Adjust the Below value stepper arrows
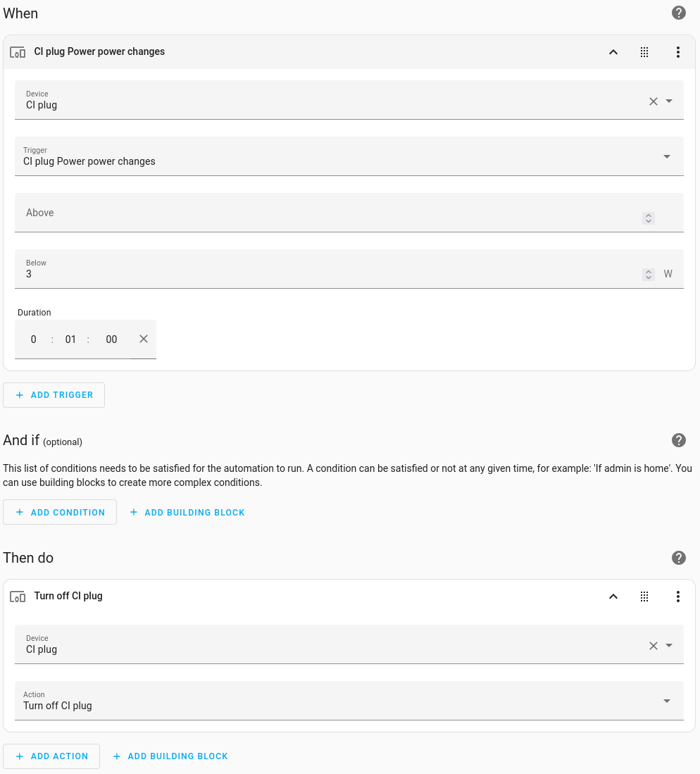The height and width of the screenshot is (774, 700). coord(649,275)
